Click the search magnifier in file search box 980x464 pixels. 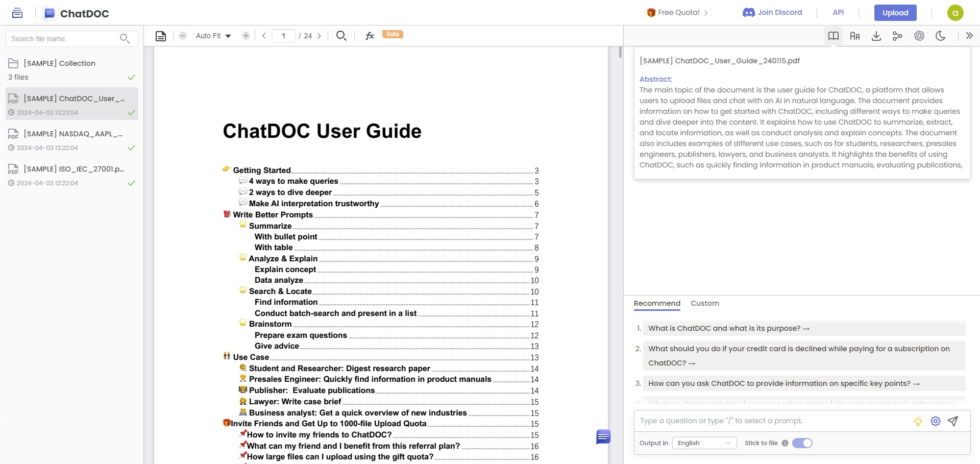tap(125, 39)
